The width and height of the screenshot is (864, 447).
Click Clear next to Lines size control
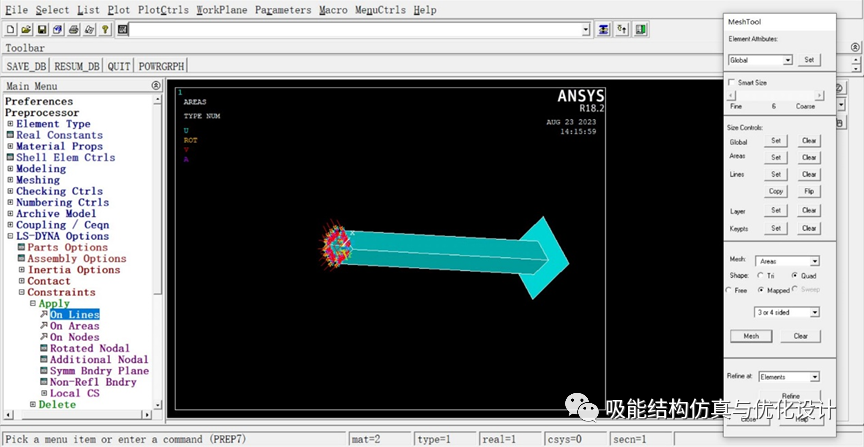809,174
